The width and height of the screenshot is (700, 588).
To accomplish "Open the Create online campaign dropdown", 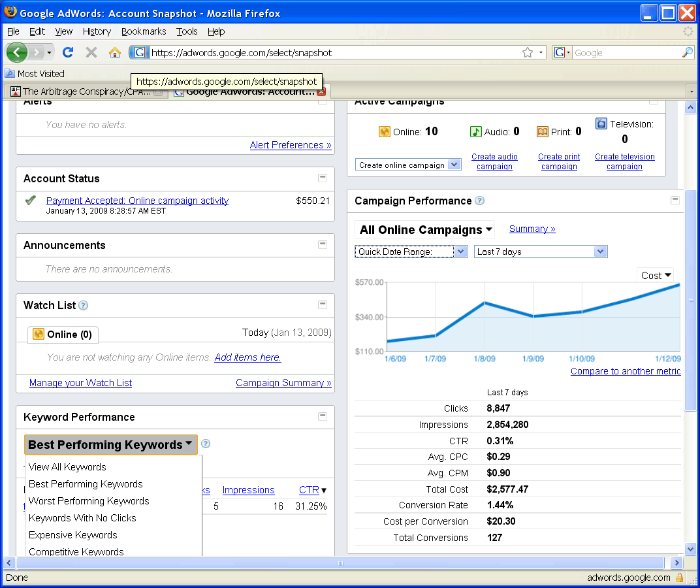I will click(408, 165).
